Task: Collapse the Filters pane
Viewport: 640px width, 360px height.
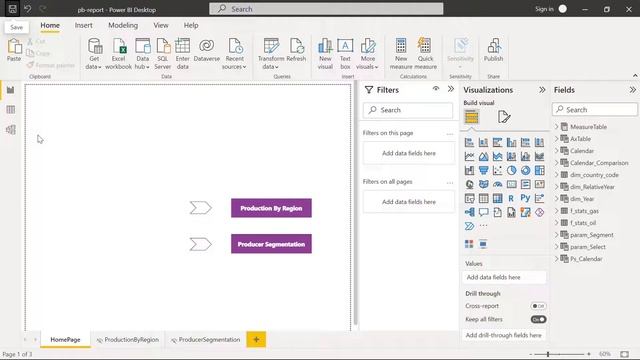Action: click(x=451, y=89)
